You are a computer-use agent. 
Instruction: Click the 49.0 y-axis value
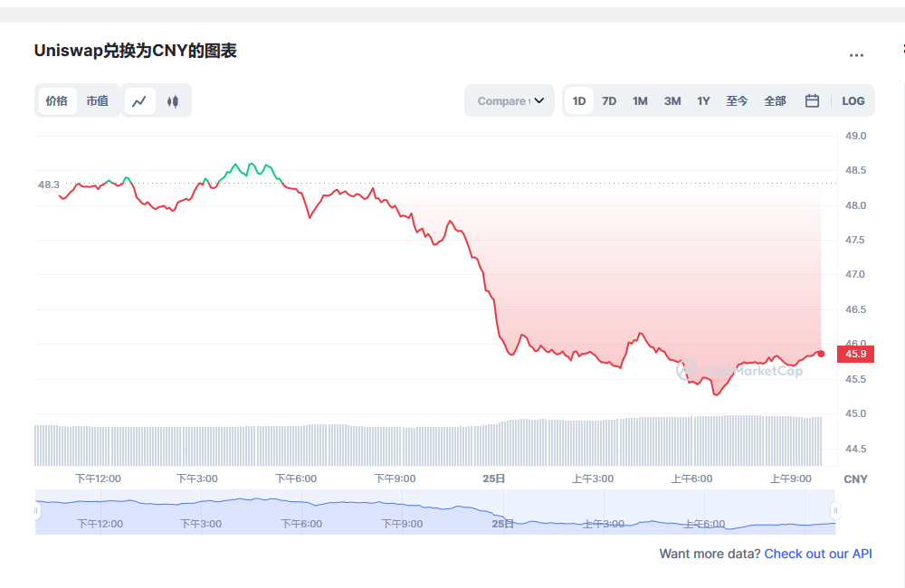(855, 136)
